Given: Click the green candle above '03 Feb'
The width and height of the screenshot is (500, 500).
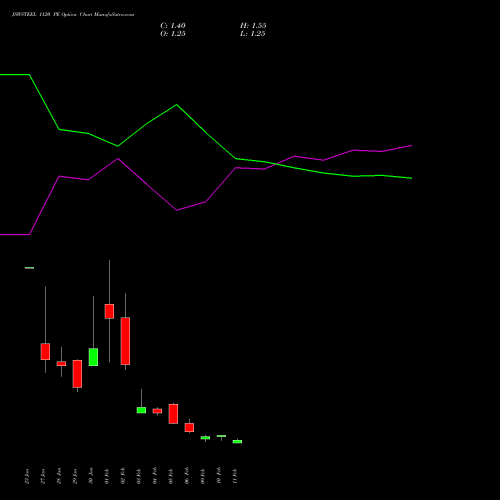Looking at the screenshot, I should point(141,410).
